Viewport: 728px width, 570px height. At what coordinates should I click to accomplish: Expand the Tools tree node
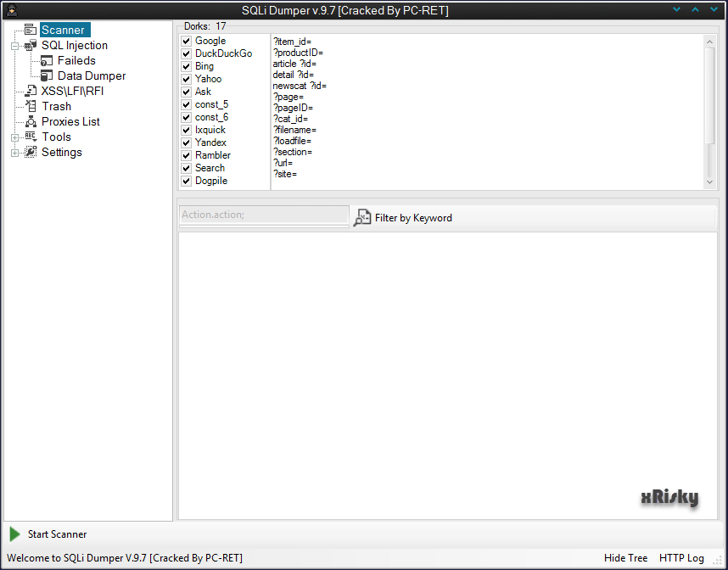tap(15, 137)
